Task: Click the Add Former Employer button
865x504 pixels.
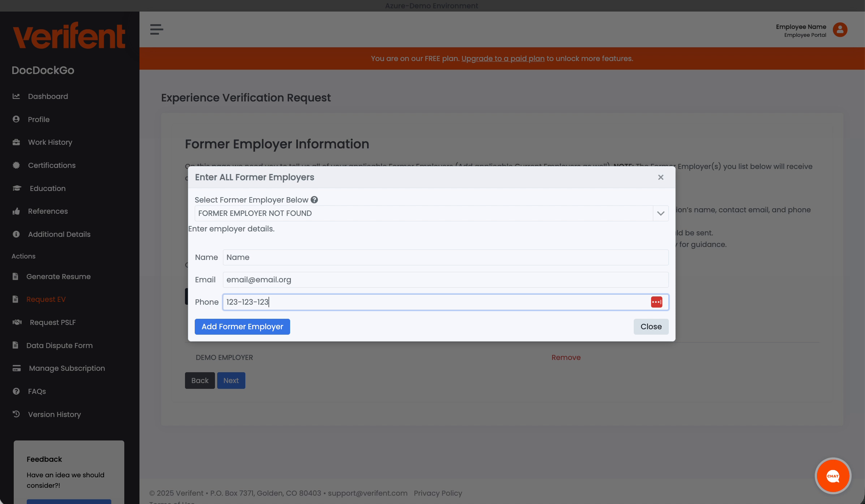Action: 242,326
